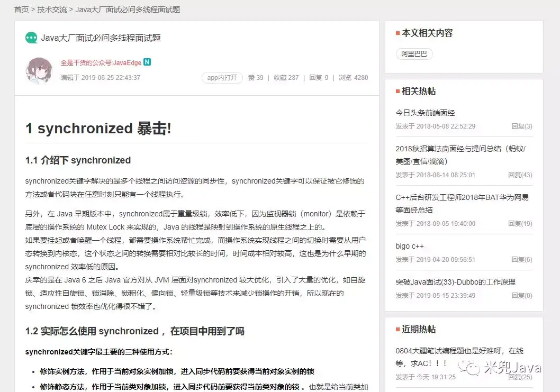Click bullet 修饰静态方法 list item
Image resolution: width=560 pixels, height=392 pixels.
(x=204, y=387)
